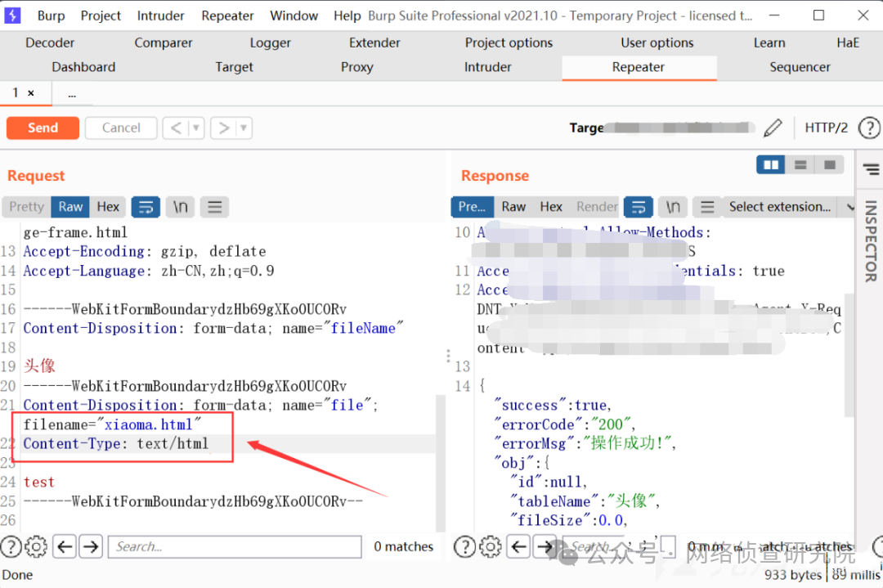The image size is (883, 588).
Task: Expand the forward history dropdown arrow
Action: click(x=244, y=128)
